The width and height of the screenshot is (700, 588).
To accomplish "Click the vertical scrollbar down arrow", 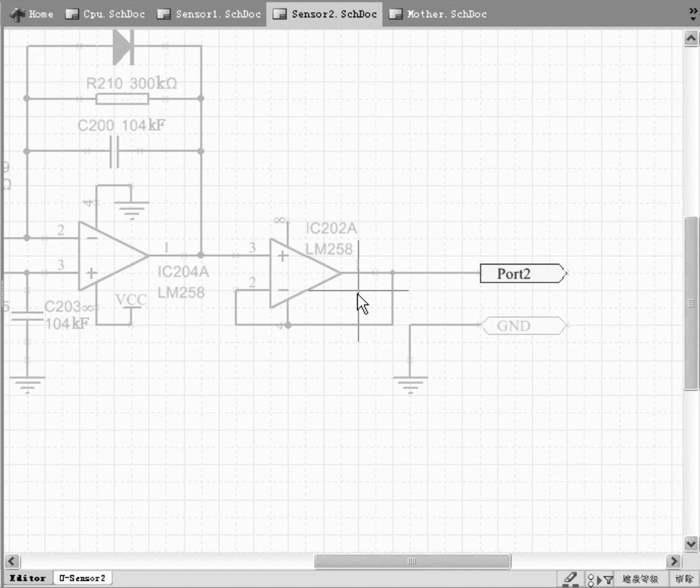I will 690,544.
